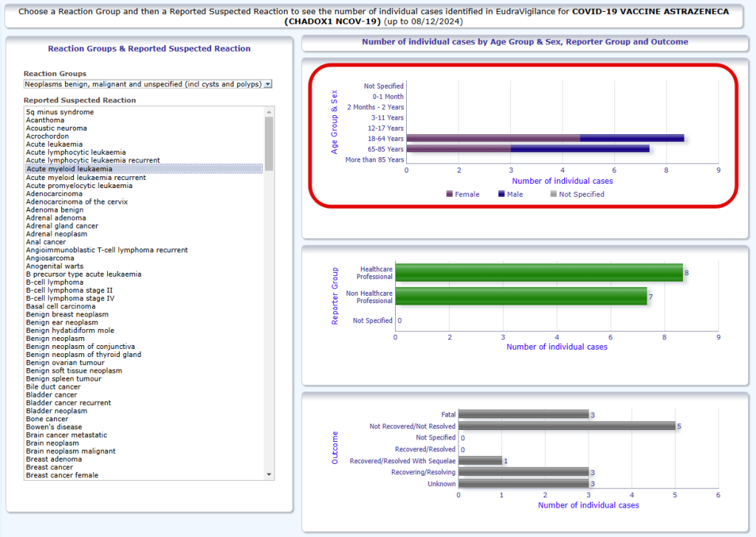Select 'Benign hydatidiform mole'
756x537 pixels.
(70, 330)
